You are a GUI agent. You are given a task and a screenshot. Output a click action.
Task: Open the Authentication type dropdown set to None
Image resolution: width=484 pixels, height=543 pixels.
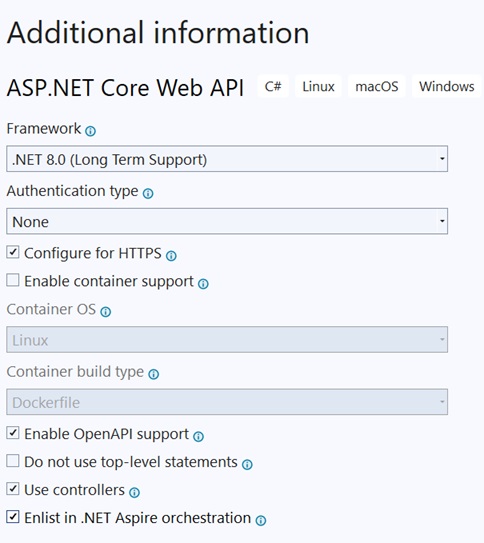227,221
